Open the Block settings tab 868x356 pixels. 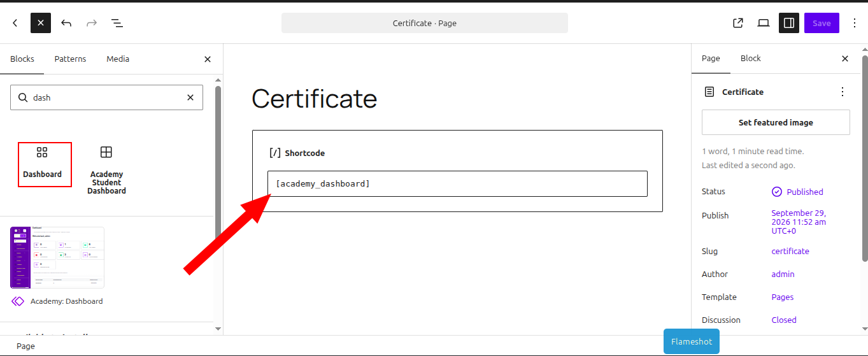click(x=751, y=59)
